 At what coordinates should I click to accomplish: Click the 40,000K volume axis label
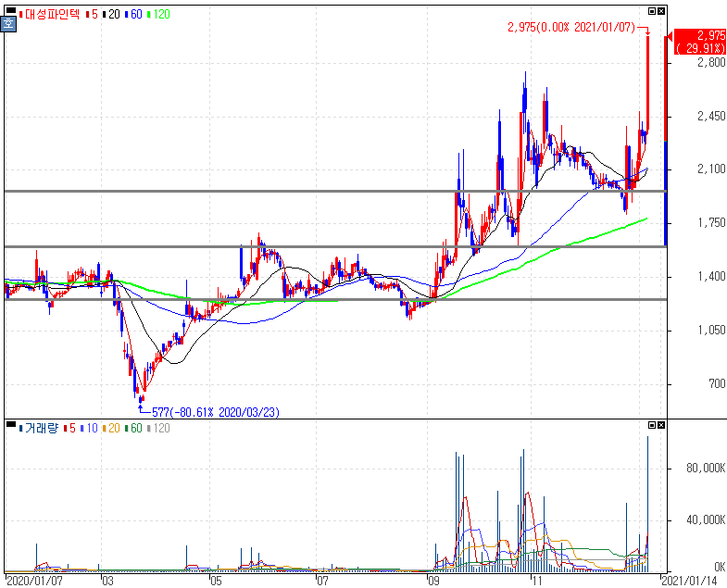pyautogui.click(x=706, y=520)
